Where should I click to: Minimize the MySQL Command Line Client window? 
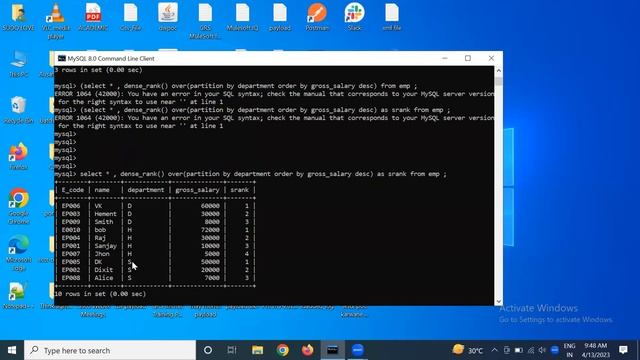(x=445, y=58)
